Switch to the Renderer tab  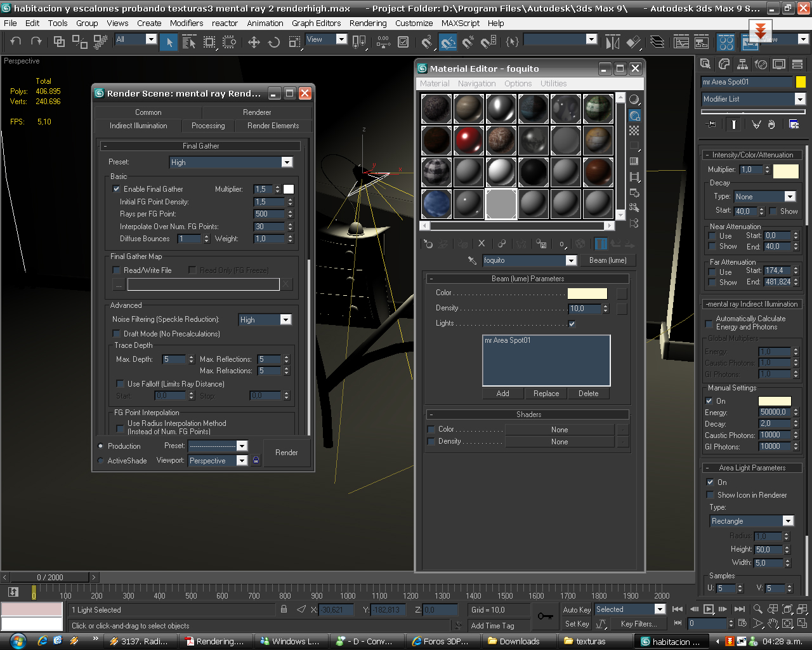point(257,112)
